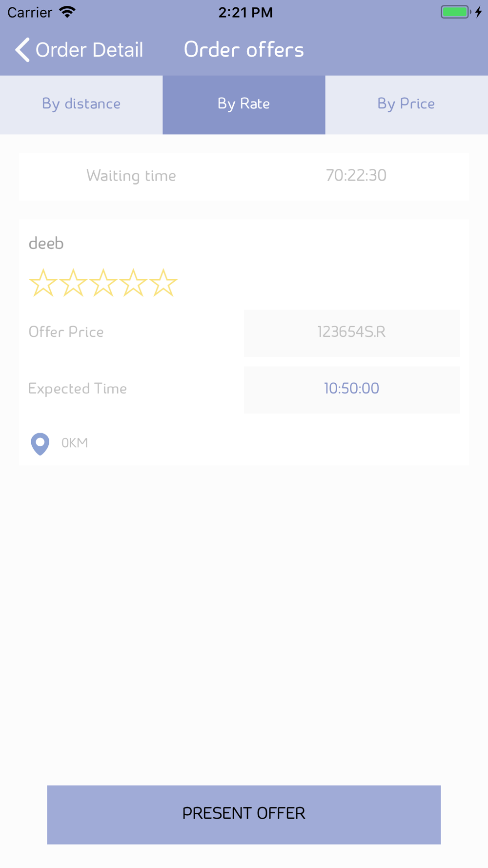Tap the fourth rating star for deeb
Screen dimensions: 488x868
[133, 283]
